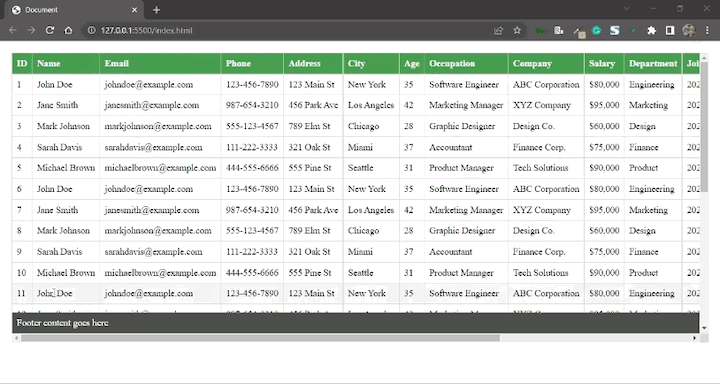Click the Phone column header
This screenshot has height=384, width=720.
[x=252, y=63]
